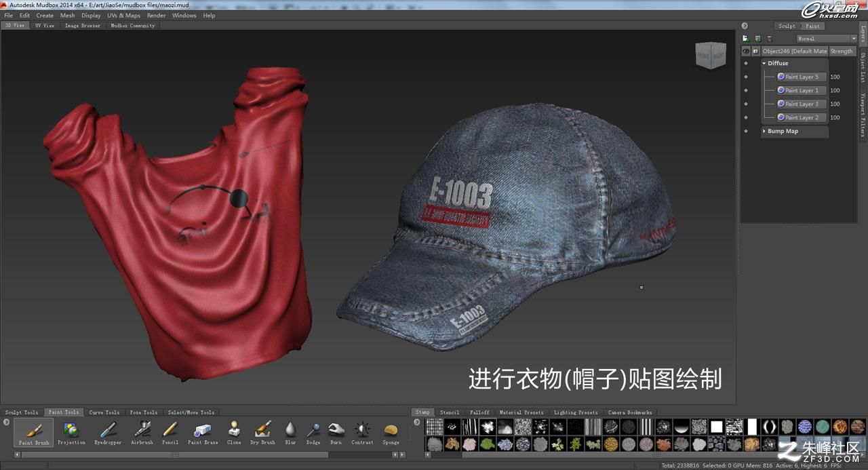The width and height of the screenshot is (868, 470).
Task: Select the Paint Brush tool
Action: (x=33, y=432)
